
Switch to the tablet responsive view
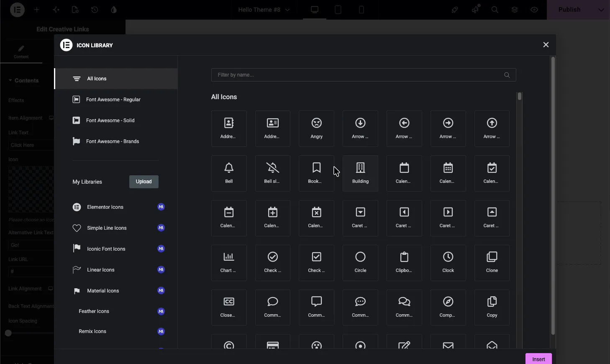338,10
